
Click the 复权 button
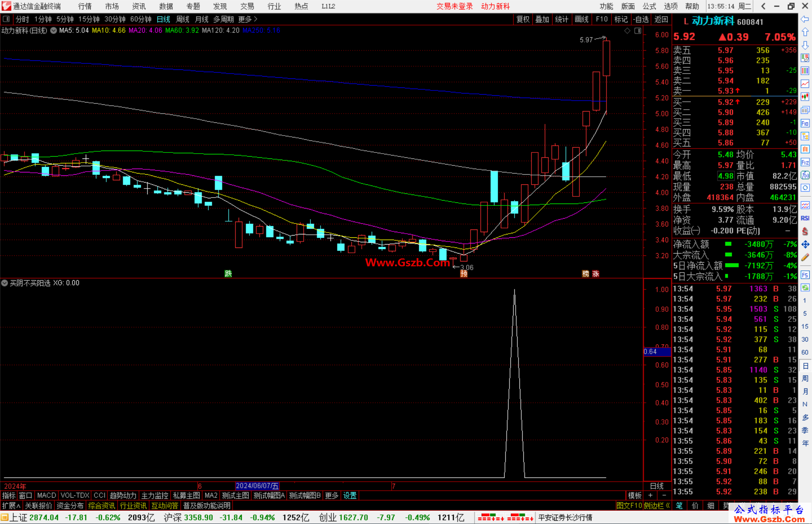(523, 19)
